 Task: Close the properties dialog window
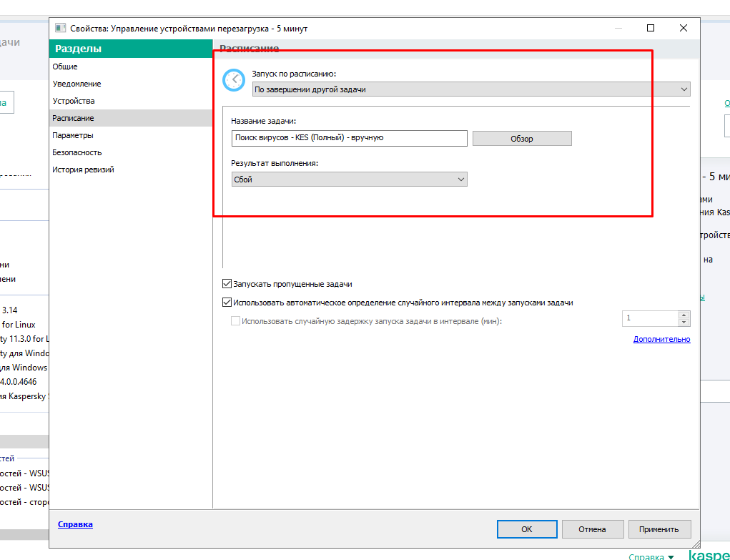pyautogui.click(x=684, y=28)
